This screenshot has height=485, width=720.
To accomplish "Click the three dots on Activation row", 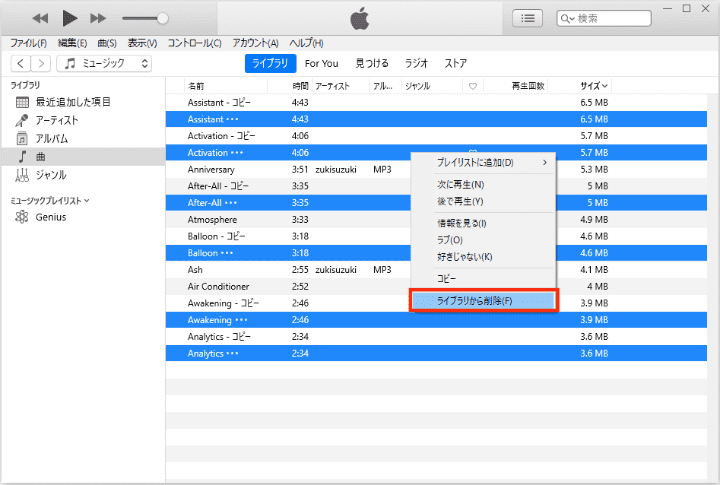I will [x=236, y=153].
